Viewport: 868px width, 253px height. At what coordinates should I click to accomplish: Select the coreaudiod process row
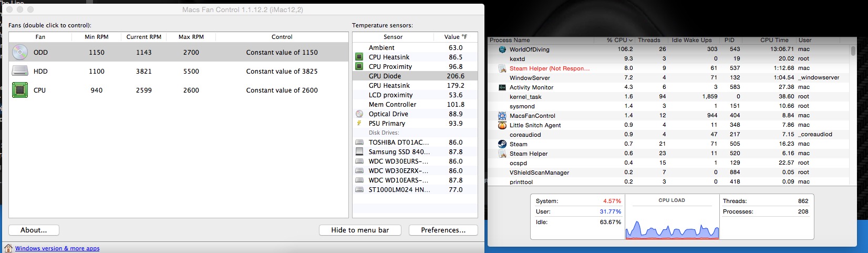pos(668,135)
